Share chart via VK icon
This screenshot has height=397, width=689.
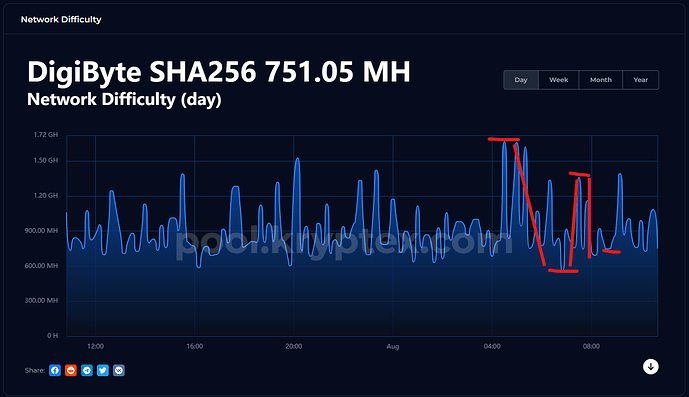(119, 370)
